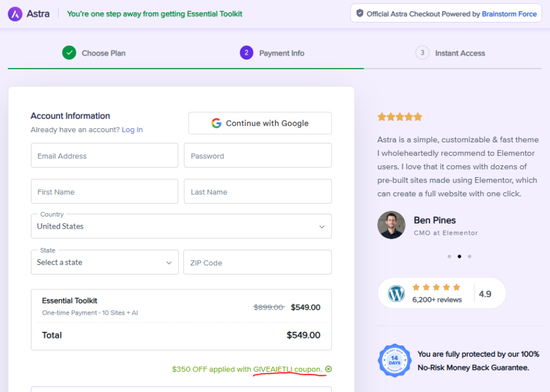Click the Google G logo icon
Viewport: 550px width, 392px height.
(x=216, y=123)
